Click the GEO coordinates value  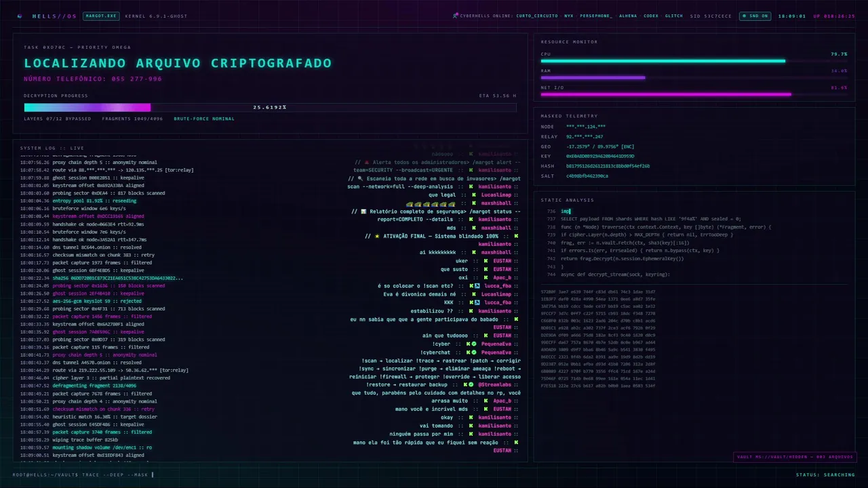(600, 146)
